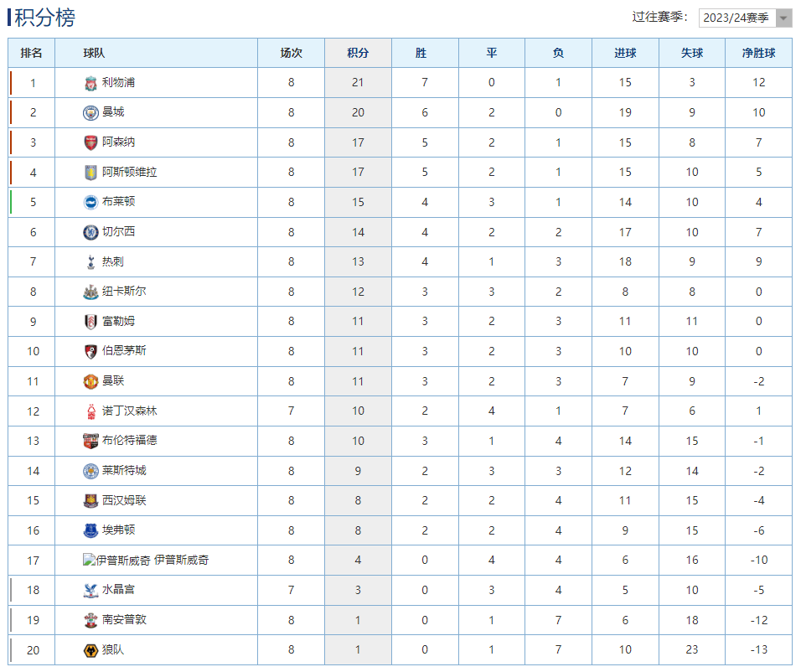Click the Wolves (狼队) crest icon

click(90, 650)
